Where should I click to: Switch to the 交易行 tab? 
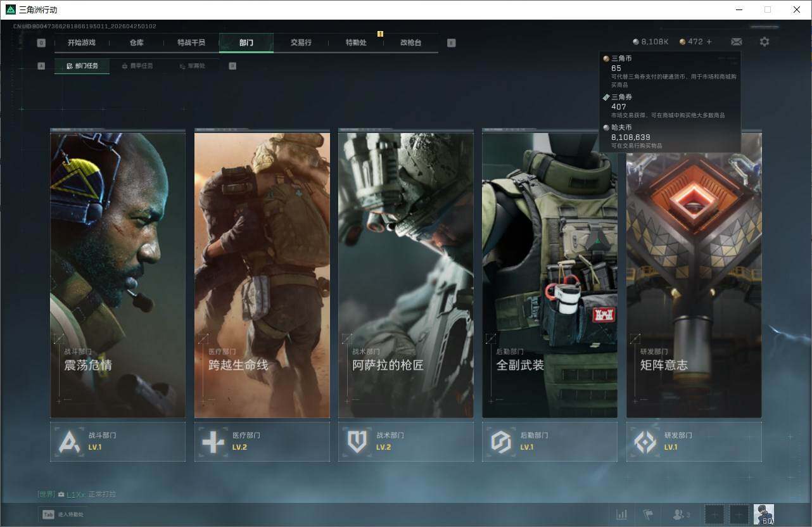click(x=301, y=42)
